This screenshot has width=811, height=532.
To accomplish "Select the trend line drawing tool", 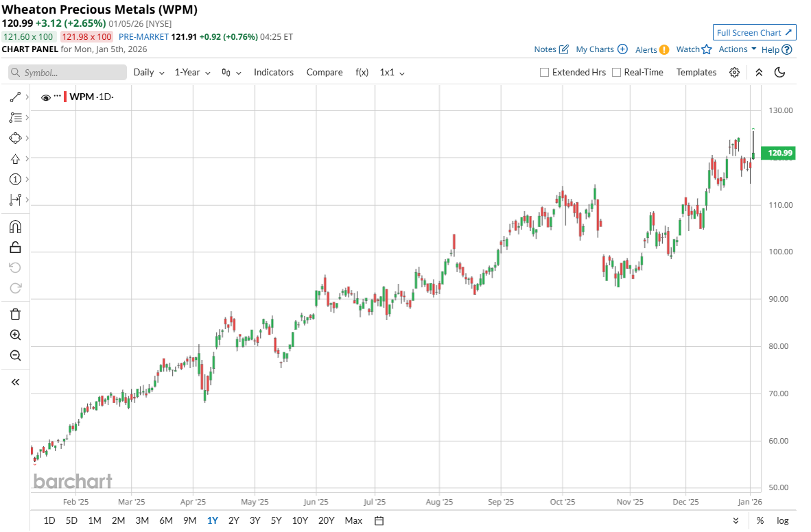I will tap(15, 97).
